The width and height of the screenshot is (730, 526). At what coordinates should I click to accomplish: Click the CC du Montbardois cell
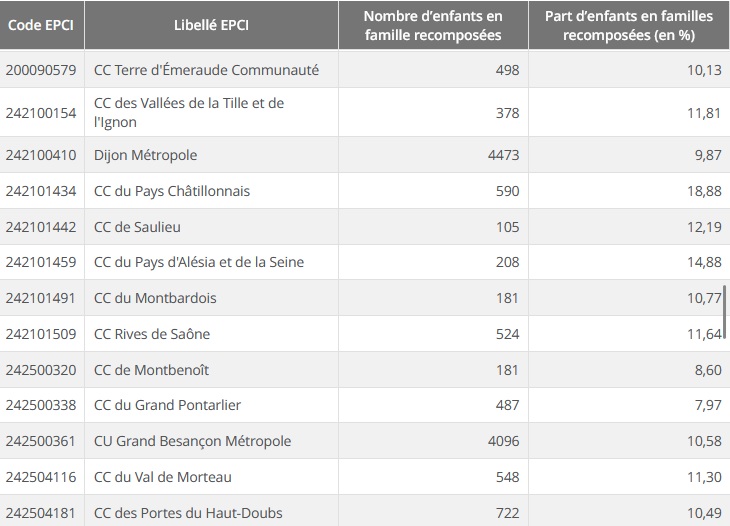coord(155,298)
